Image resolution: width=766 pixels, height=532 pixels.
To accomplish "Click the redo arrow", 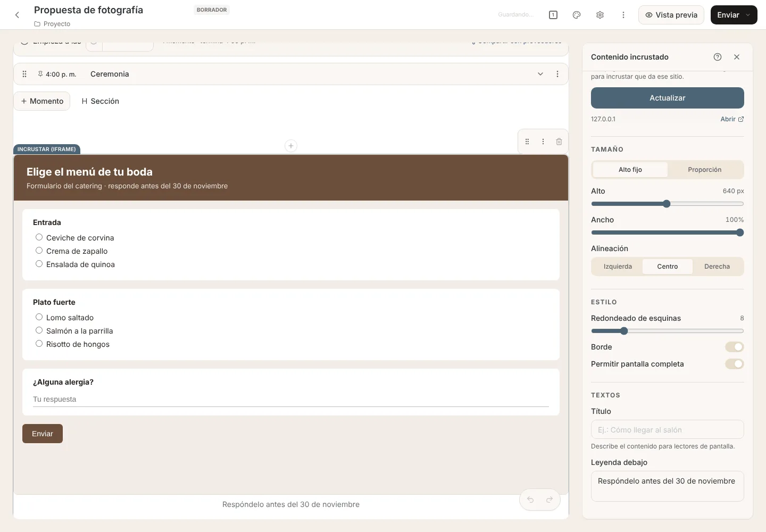I will pyautogui.click(x=549, y=500).
